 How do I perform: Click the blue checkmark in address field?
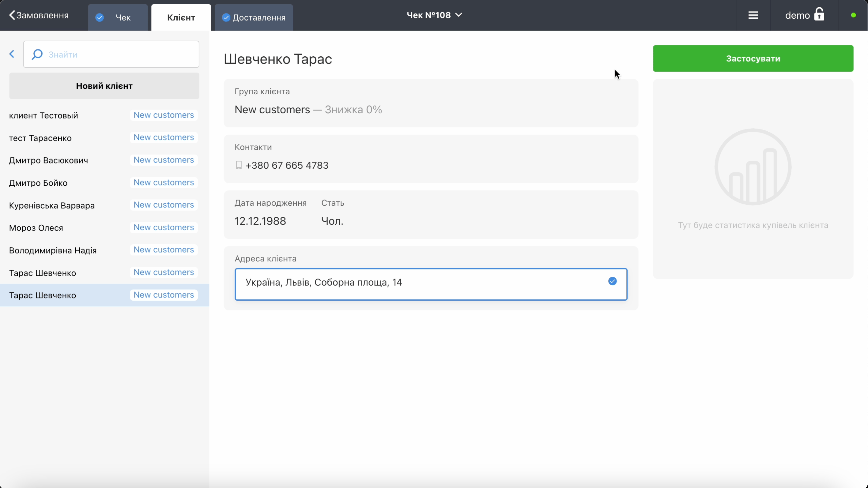point(612,281)
